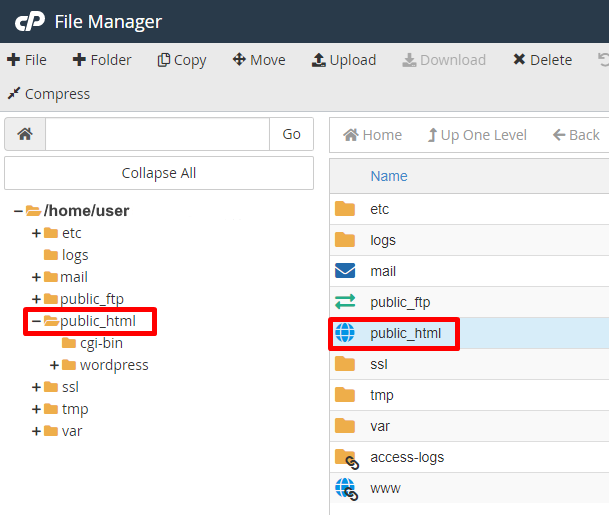Image resolution: width=609 pixels, height=515 pixels.
Task: Create a new file with File button
Action: tap(27, 60)
